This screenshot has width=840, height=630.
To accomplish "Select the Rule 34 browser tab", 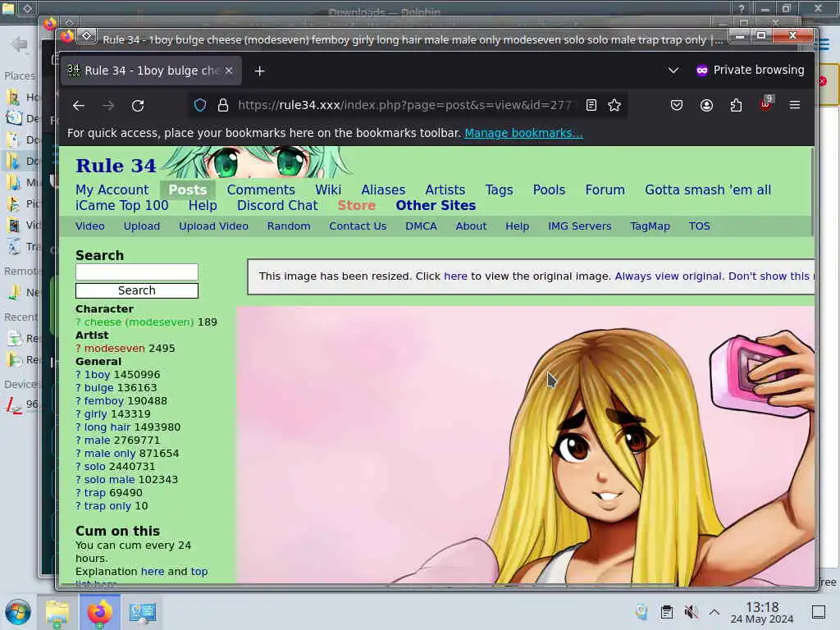I will (151, 71).
